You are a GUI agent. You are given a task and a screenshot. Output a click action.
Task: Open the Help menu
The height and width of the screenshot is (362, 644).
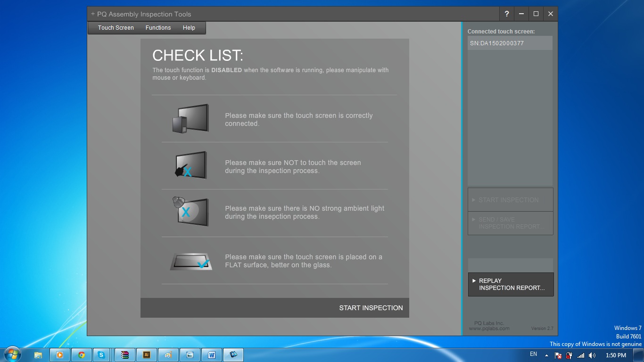[189, 28]
